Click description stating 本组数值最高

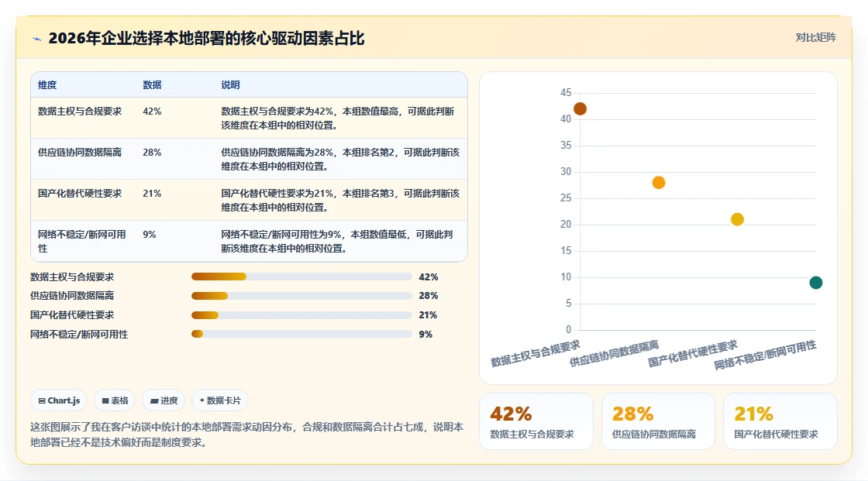tap(338, 118)
